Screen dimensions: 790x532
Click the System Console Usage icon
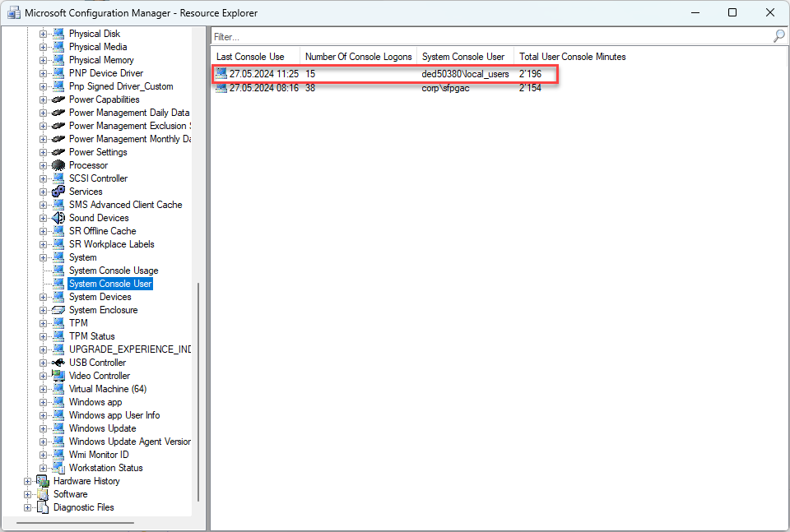click(58, 271)
